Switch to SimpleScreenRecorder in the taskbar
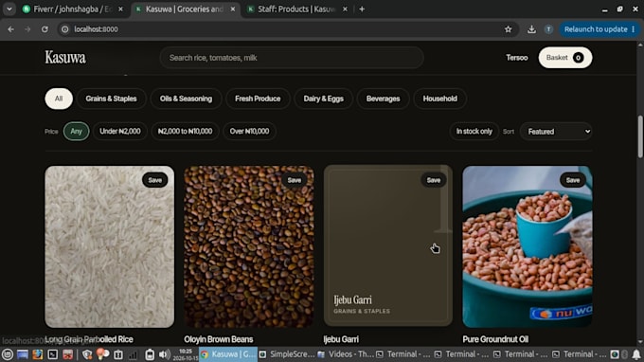 (x=287, y=354)
